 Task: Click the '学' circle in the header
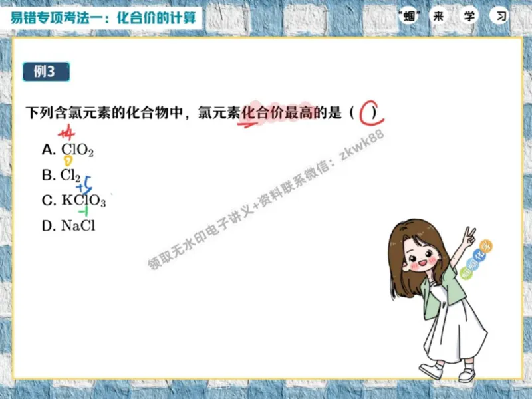pos(469,16)
